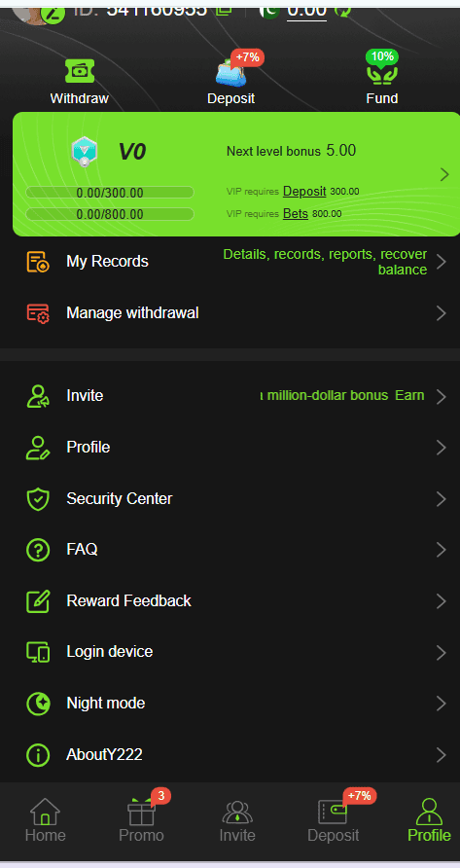The height and width of the screenshot is (868, 460).
Task: Expand the Profile row chevron
Action: coord(442,448)
